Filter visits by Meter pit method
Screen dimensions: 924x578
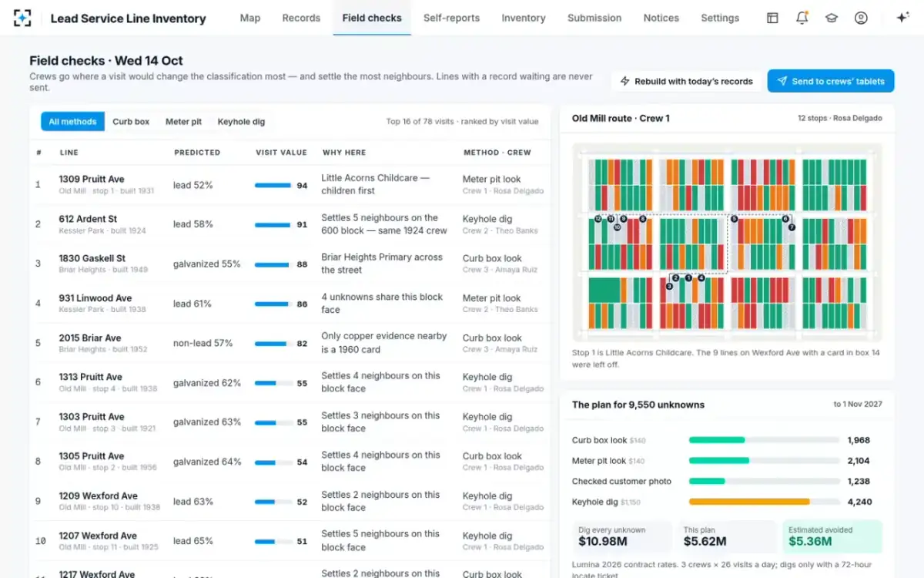point(183,122)
